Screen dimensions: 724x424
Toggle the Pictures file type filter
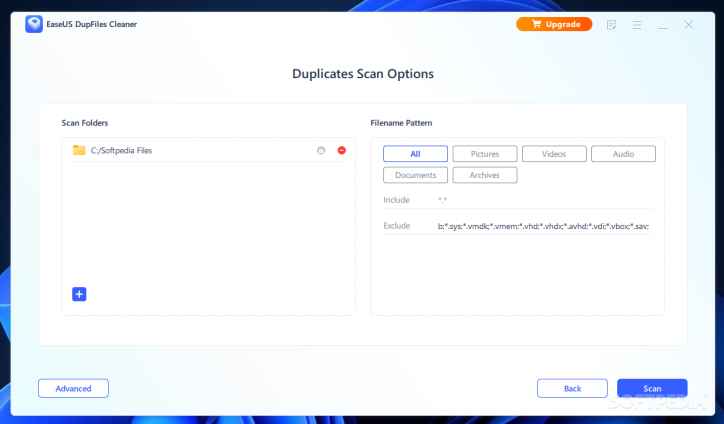tap(484, 154)
